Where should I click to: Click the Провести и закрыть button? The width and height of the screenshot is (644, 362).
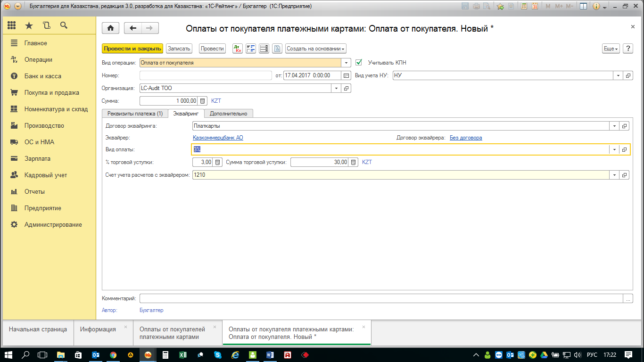pyautogui.click(x=132, y=49)
